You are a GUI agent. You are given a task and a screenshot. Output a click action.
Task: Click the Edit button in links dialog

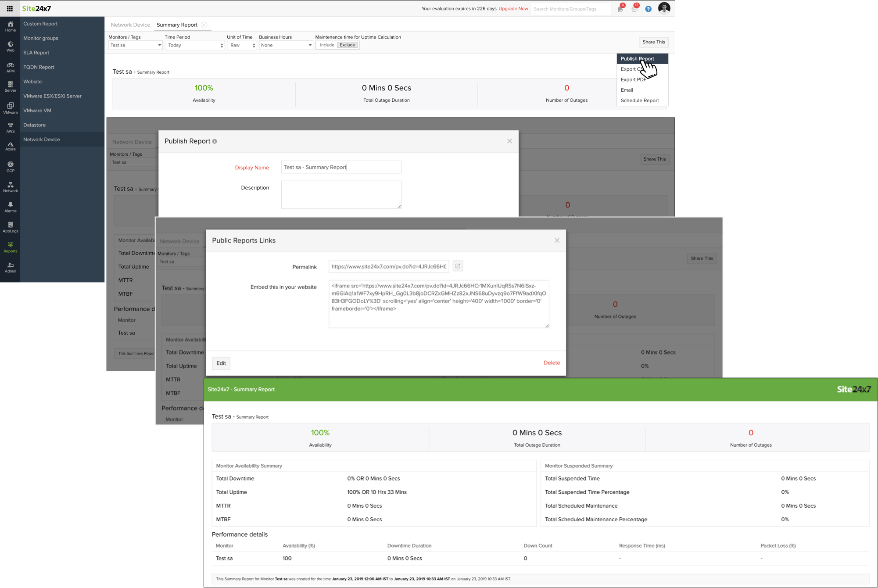221,363
